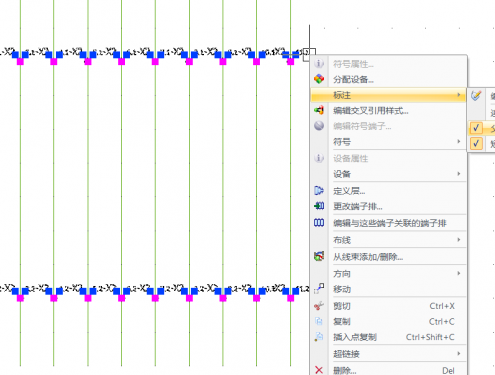Expand the 符号 submenu arrow
This screenshot has width=495, height=375.
459,142
